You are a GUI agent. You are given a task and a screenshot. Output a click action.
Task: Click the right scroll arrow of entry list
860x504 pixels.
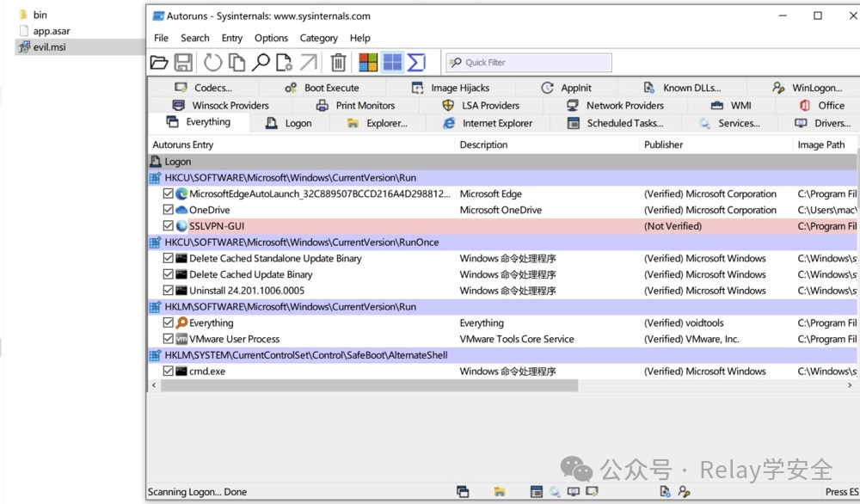pyautogui.click(x=850, y=385)
